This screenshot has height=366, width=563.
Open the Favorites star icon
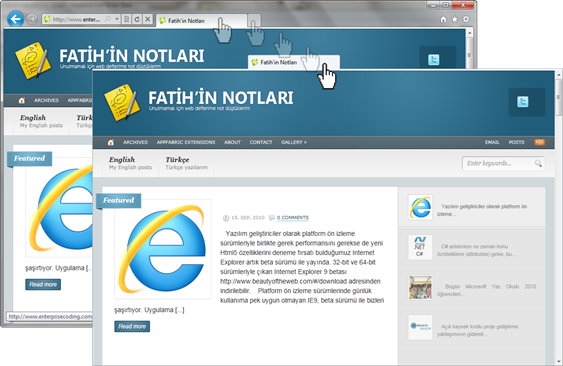coord(455,19)
